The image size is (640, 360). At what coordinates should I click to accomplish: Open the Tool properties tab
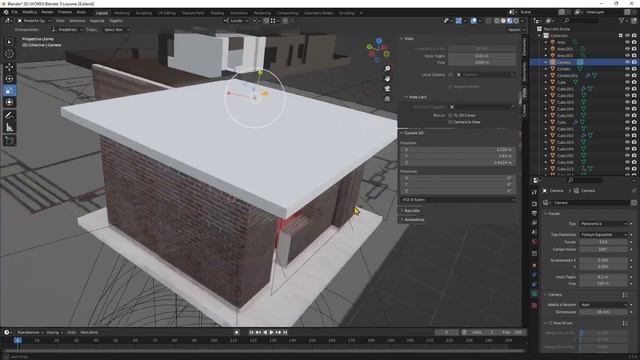click(535, 192)
